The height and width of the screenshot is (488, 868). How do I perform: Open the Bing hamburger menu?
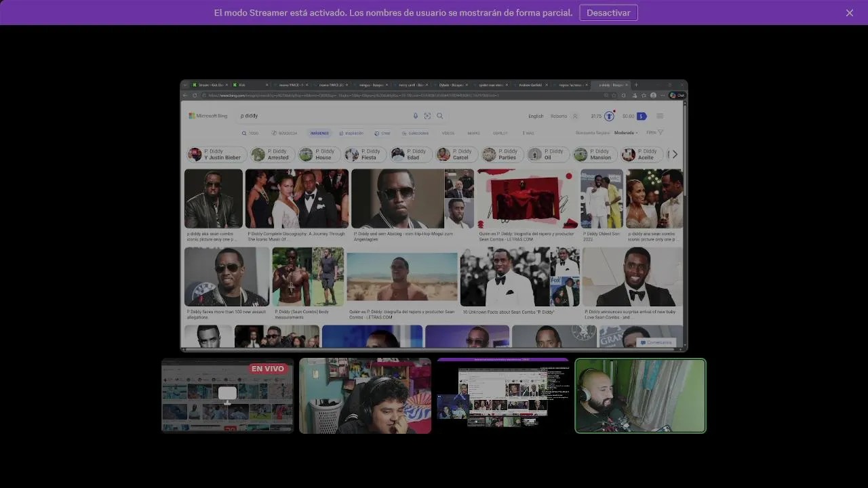click(x=660, y=116)
